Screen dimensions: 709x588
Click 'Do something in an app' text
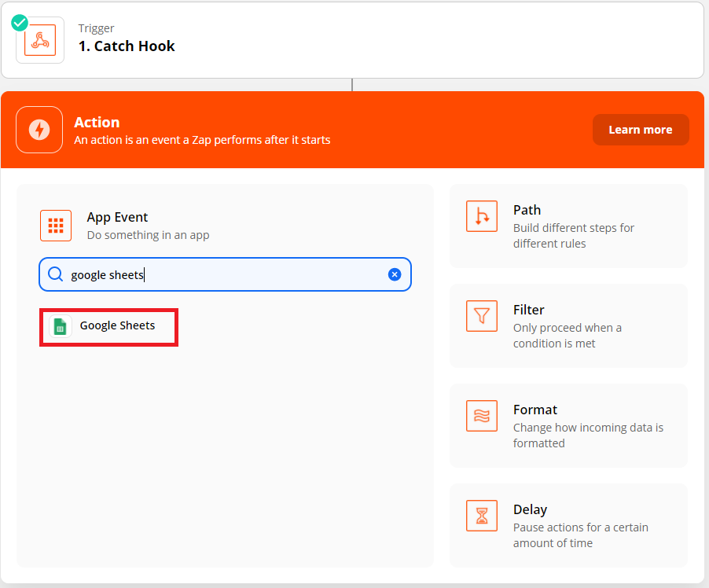pyautogui.click(x=148, y=235)
